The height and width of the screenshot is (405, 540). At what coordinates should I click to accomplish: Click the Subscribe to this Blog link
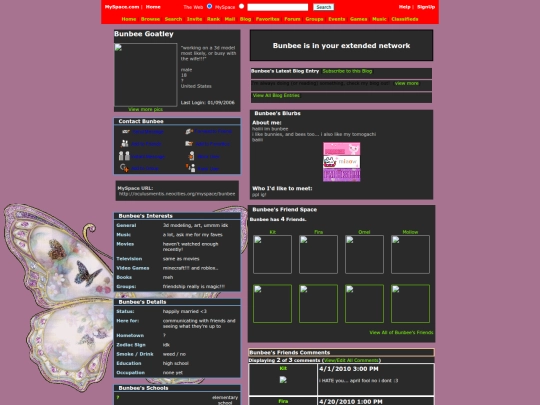(347, 71)
